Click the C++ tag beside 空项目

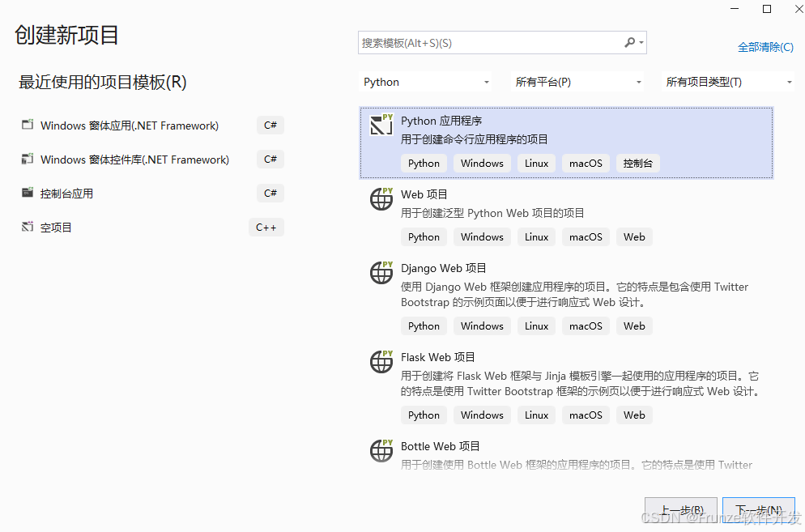[x=266, y=227]
